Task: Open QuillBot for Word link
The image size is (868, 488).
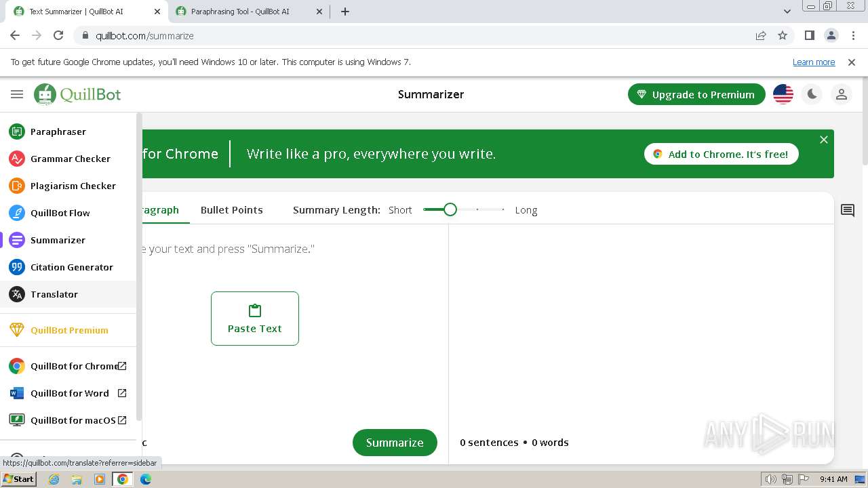Action: [68, 393]
